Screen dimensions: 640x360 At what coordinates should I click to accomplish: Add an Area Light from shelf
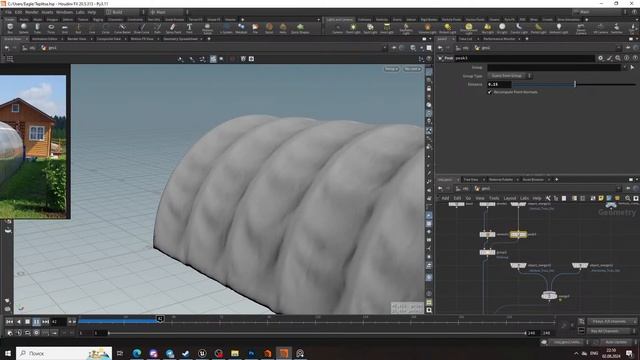tap(387, 28)
